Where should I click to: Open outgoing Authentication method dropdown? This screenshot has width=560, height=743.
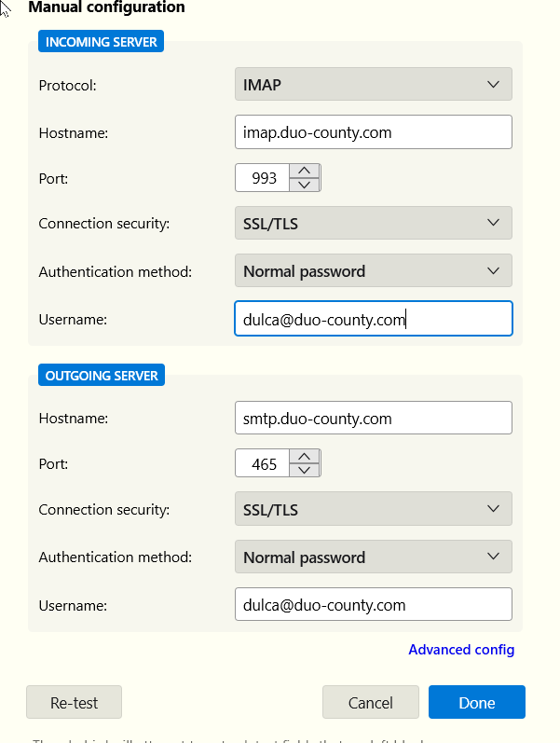pyautogui.click(x=373, y=557)
